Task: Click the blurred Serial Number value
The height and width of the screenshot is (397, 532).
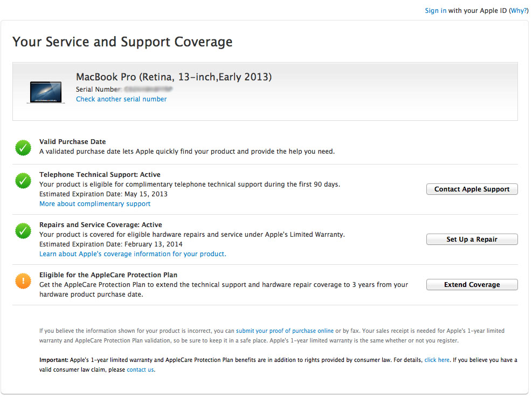Action: (x=148, y=90)
